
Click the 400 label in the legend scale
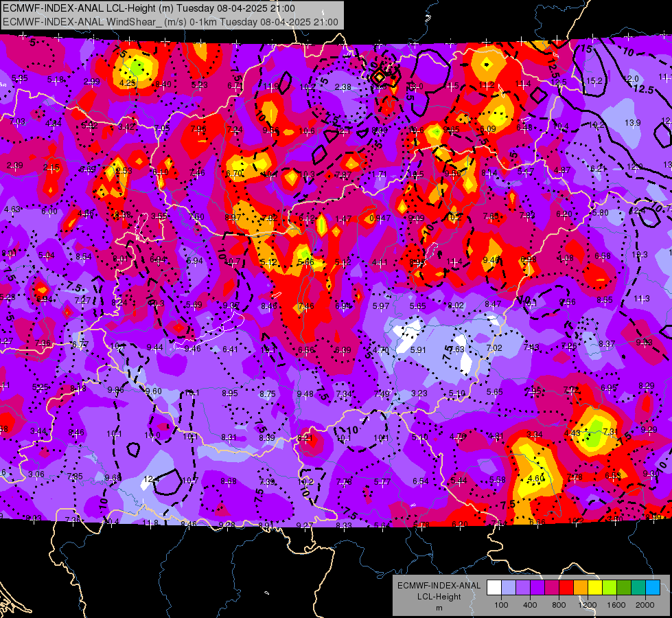click(530, 605)
